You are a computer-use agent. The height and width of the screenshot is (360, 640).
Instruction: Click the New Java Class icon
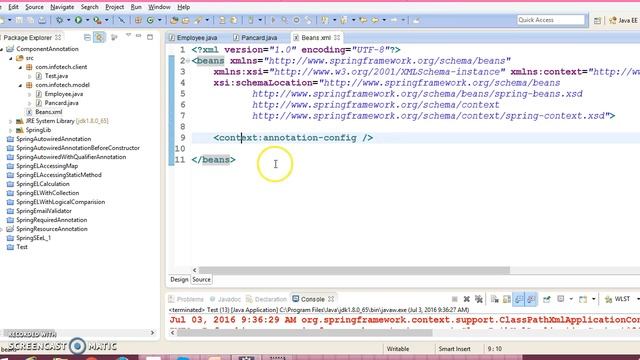pos(150,20)
